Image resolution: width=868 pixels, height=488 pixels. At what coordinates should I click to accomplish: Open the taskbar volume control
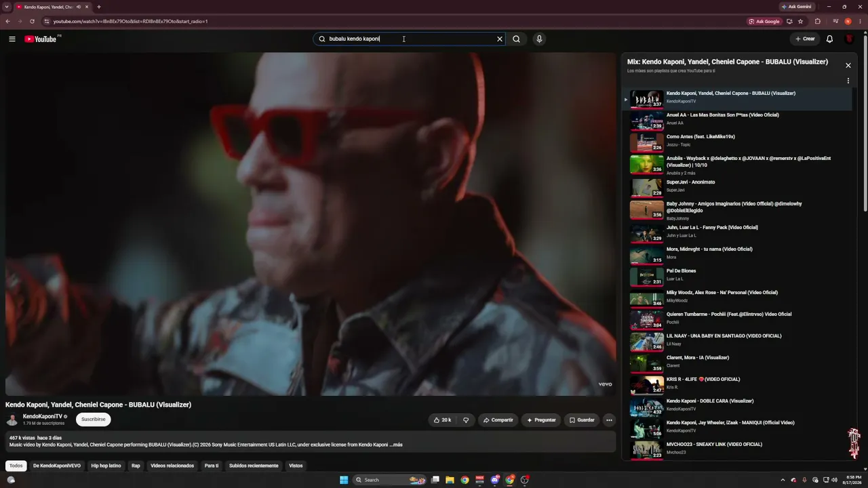[x=834, y=480]
